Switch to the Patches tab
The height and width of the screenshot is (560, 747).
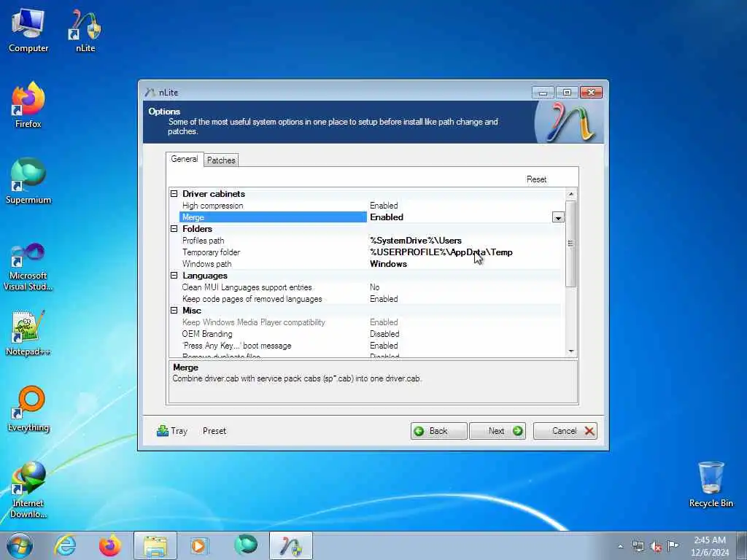(x=221, y=160)
